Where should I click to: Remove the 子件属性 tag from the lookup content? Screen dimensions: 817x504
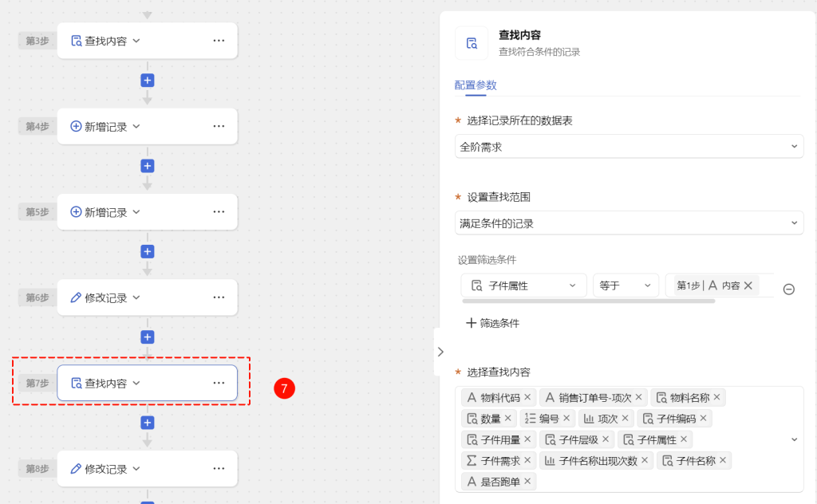click(x=684, y=439)
